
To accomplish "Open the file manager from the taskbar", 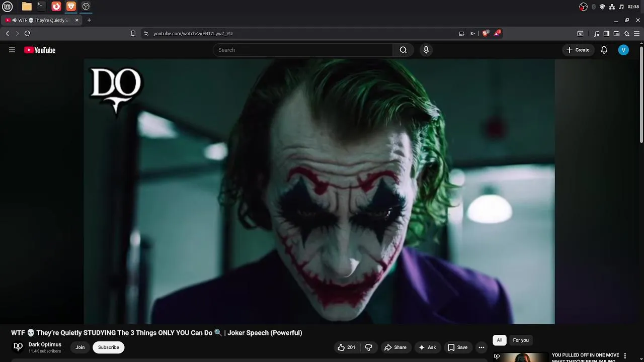I will [27, 7].
